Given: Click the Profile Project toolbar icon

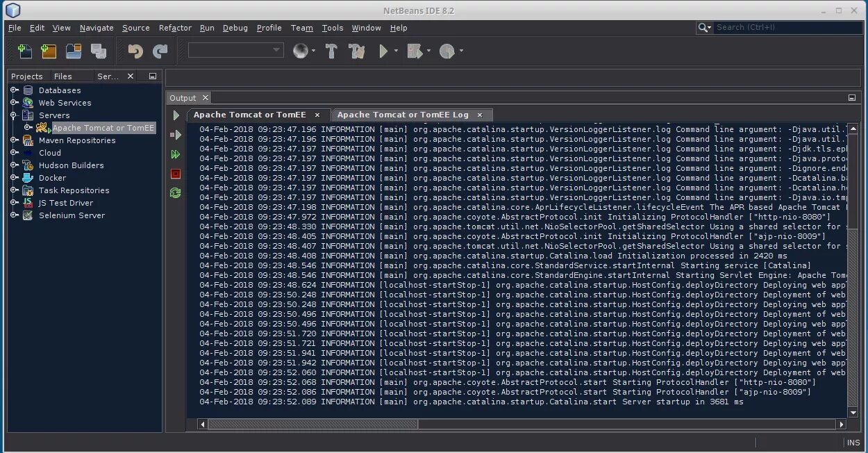Looking at the screenshot, I should tap(446, 51).
